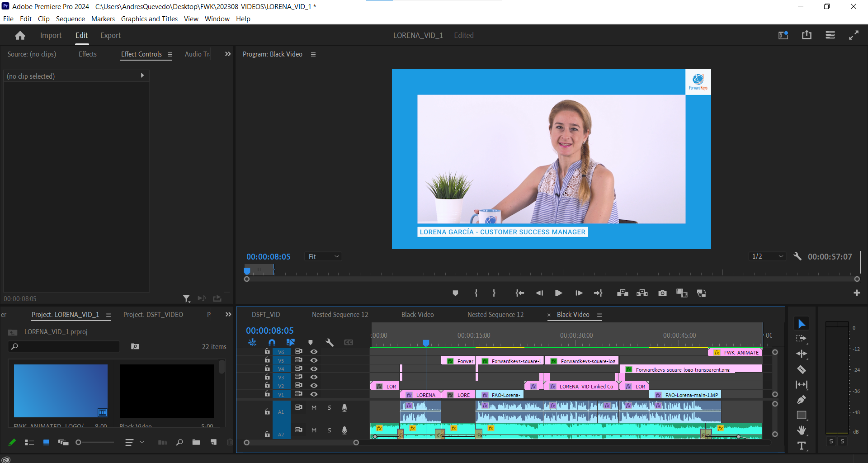868x463 pixels.
Task: Switch to Project DSFT_VIDEO tab
Action: click(x=153, y=314)
